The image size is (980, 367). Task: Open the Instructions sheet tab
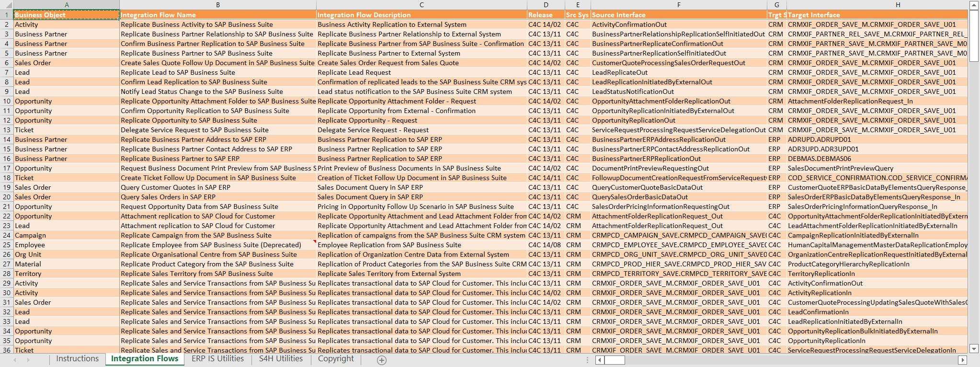(x=77, y=359)
